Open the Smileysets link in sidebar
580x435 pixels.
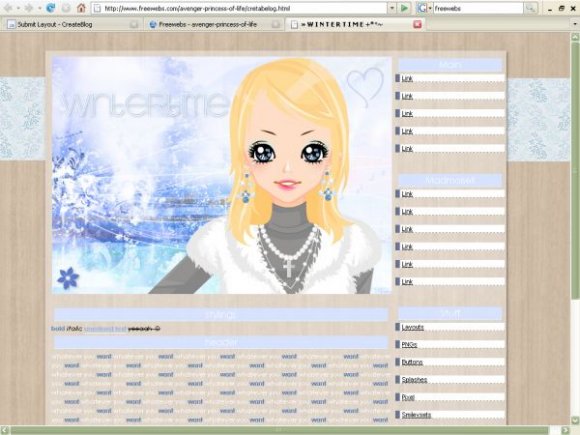416,415
